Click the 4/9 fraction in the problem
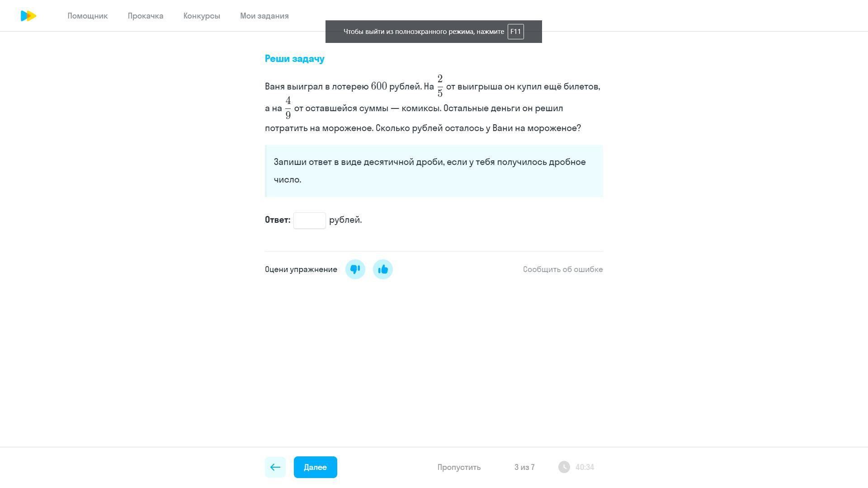This screenshot has width=868, height=488. tap(288, 108)
